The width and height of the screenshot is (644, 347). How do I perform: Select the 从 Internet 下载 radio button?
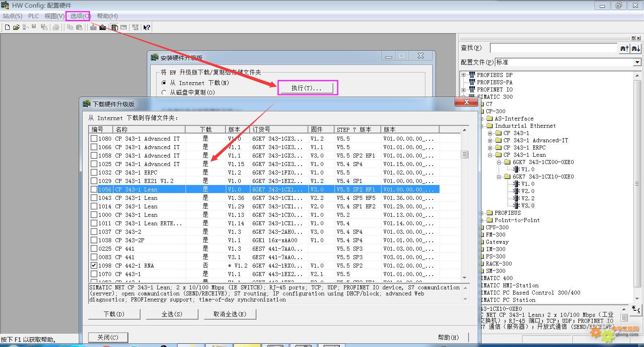[164, 83]
